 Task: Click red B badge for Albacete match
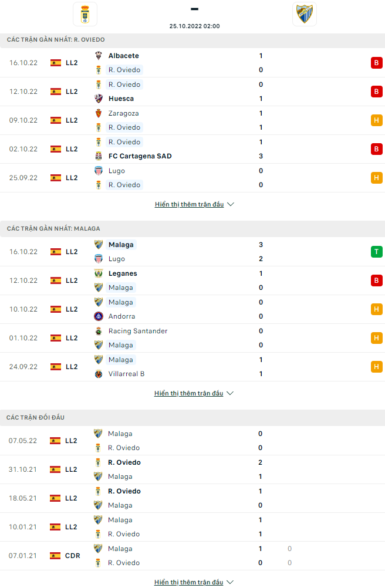(376, 63)
